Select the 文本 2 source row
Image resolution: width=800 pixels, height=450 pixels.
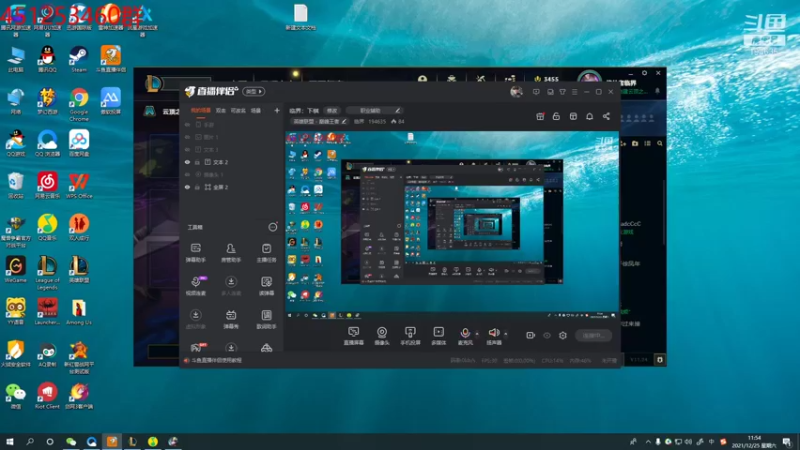tap(231, 162)
